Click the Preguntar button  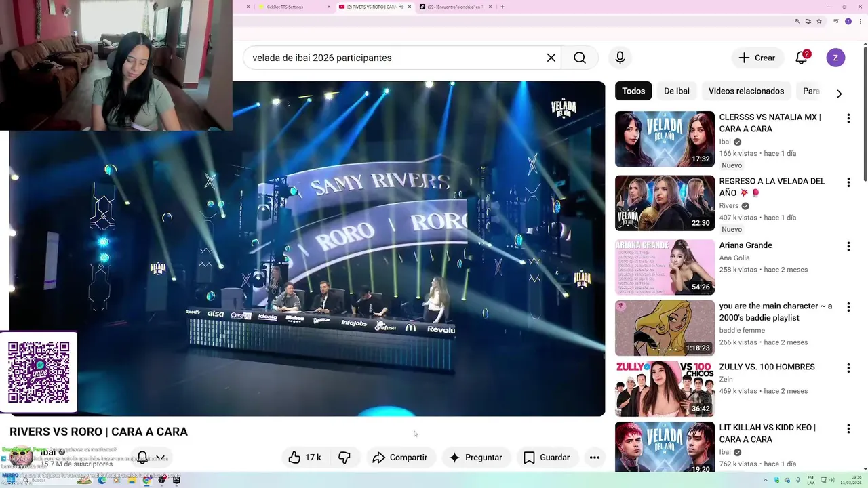[475, 457]
